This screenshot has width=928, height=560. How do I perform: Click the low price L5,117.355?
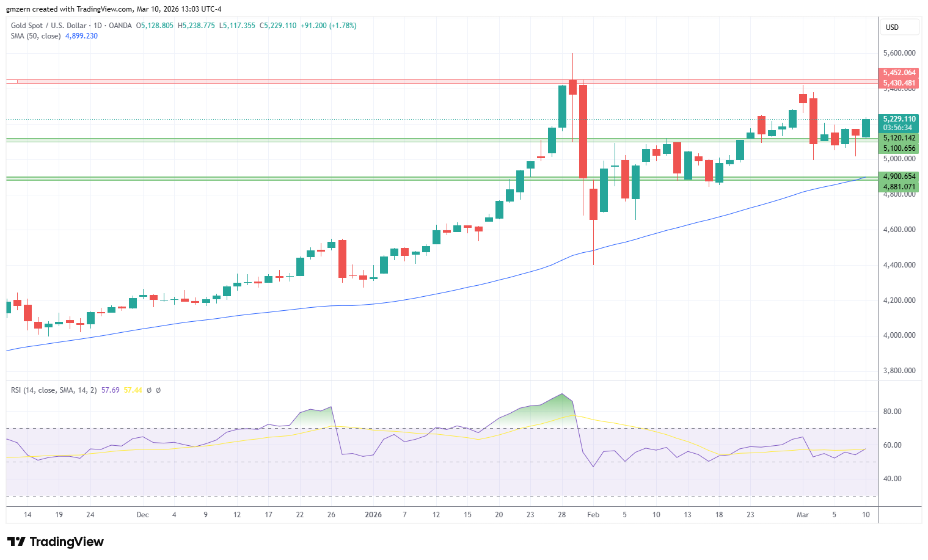tap(237, 26)
